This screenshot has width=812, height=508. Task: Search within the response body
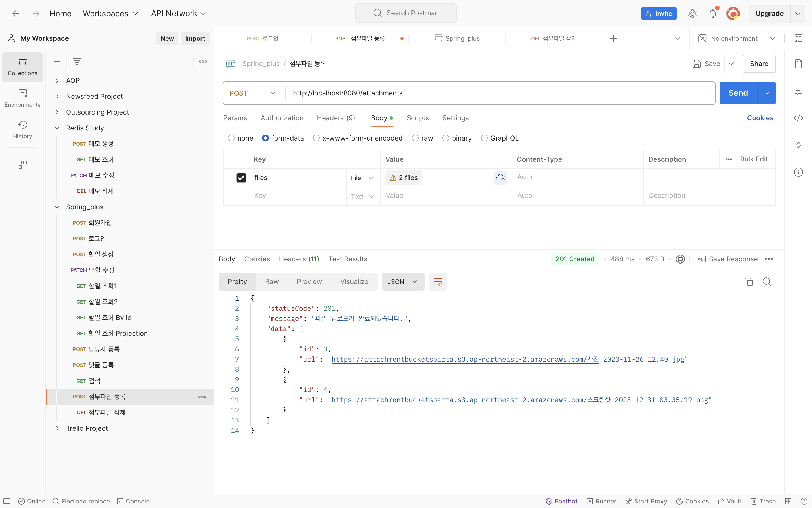click(x=767, y=282)
